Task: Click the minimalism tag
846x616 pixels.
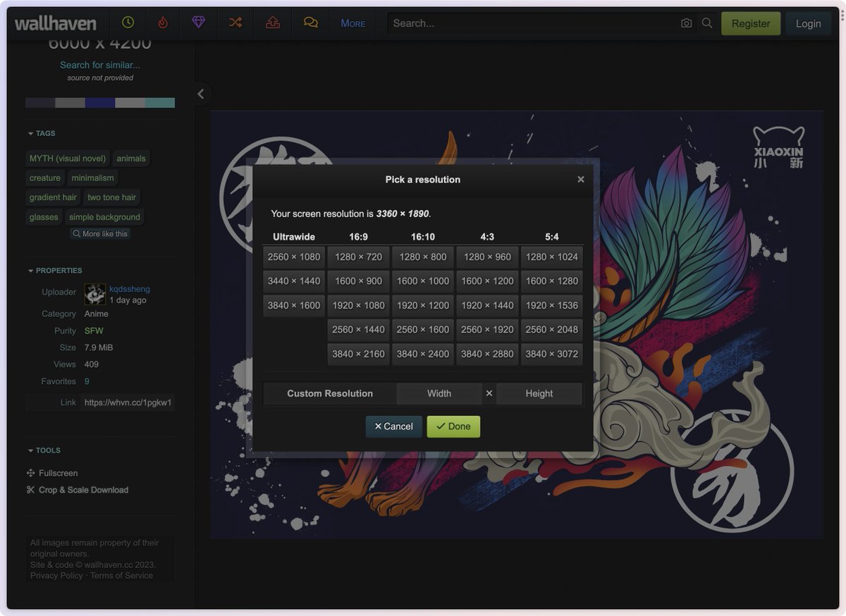Action: [x=93, y=178]
